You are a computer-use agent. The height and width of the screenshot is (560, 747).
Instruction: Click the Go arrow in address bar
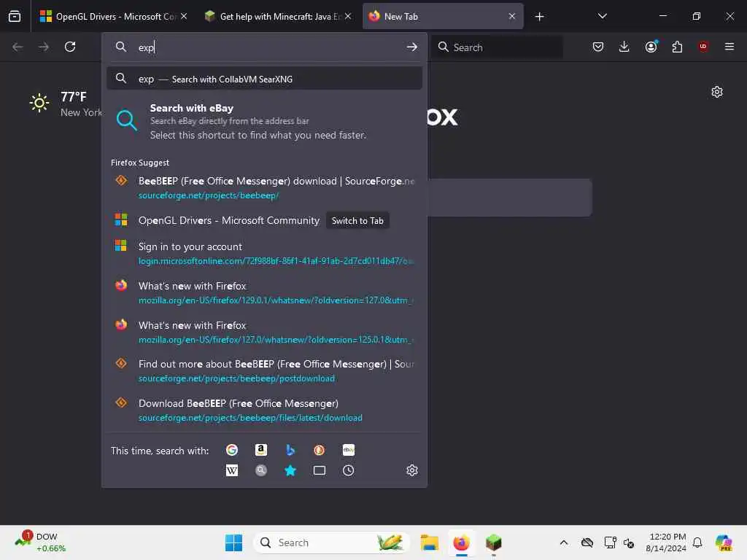click(412, 47)
